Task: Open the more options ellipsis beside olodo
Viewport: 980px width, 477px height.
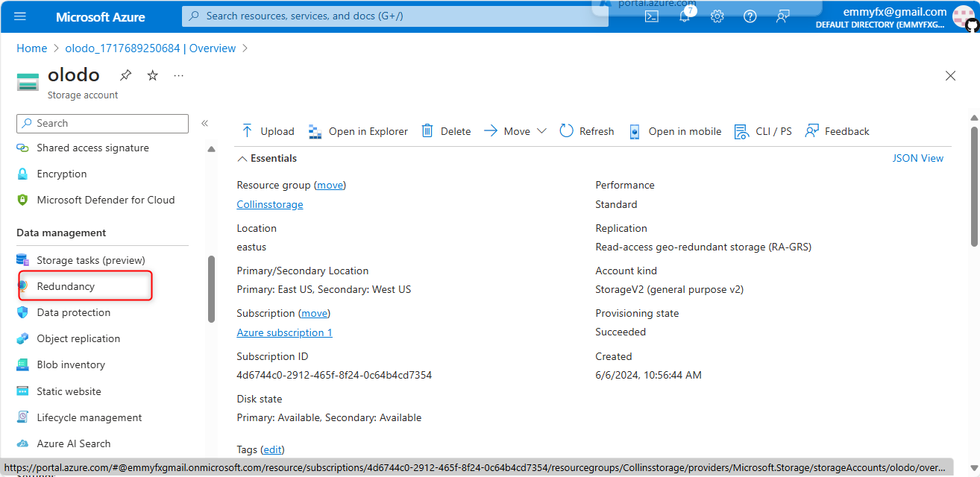Action: click(179, 75)
